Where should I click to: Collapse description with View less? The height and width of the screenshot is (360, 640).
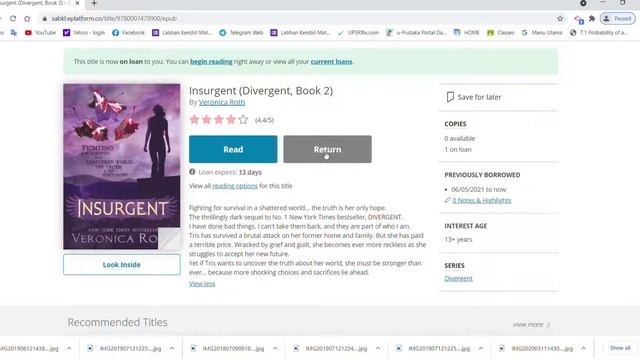click(202, 284)
